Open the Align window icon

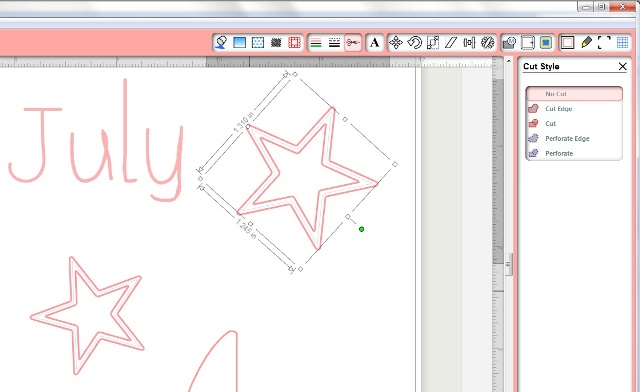pyautogui.click(x=469, y=42)
